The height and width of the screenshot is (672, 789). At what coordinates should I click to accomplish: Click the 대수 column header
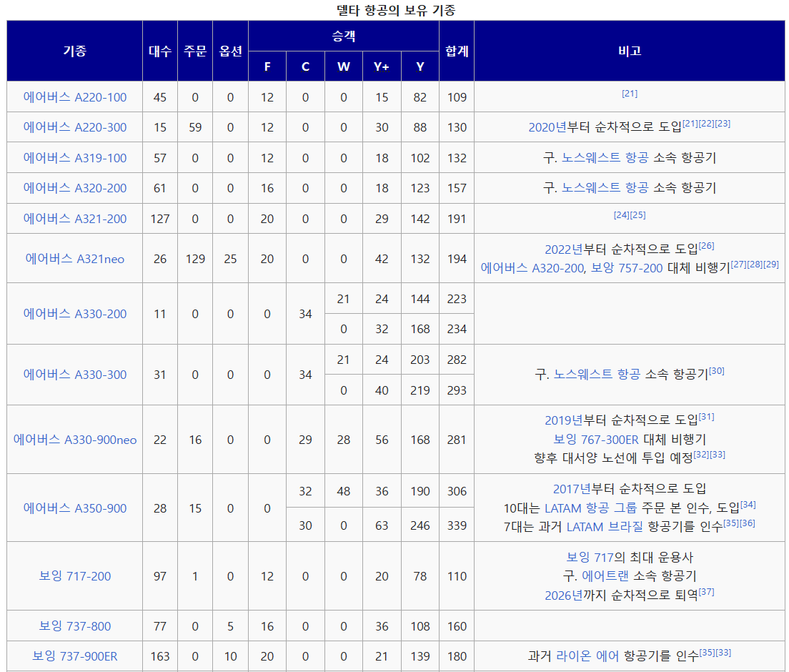click(160, 51)
